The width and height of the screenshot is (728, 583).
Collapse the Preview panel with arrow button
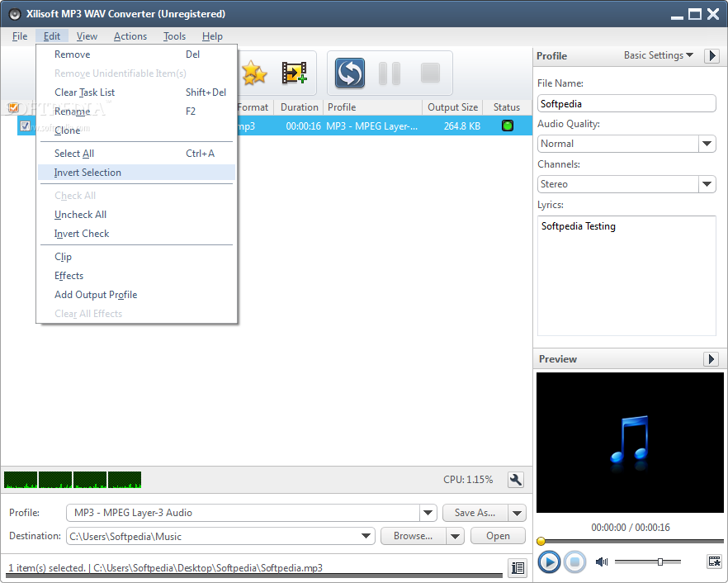point(711,359)
